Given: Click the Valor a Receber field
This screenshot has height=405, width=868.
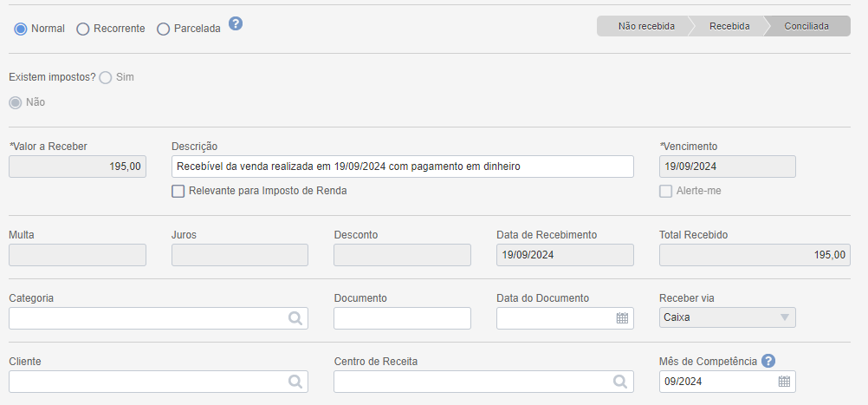Looking at the screenshot, I should tap(77, 167).
